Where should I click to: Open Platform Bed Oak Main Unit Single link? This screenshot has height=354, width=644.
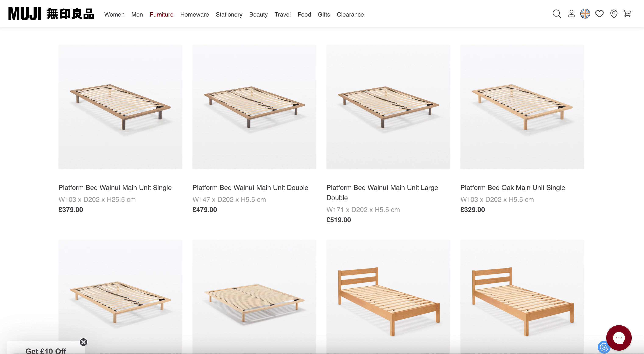[513, 188]
